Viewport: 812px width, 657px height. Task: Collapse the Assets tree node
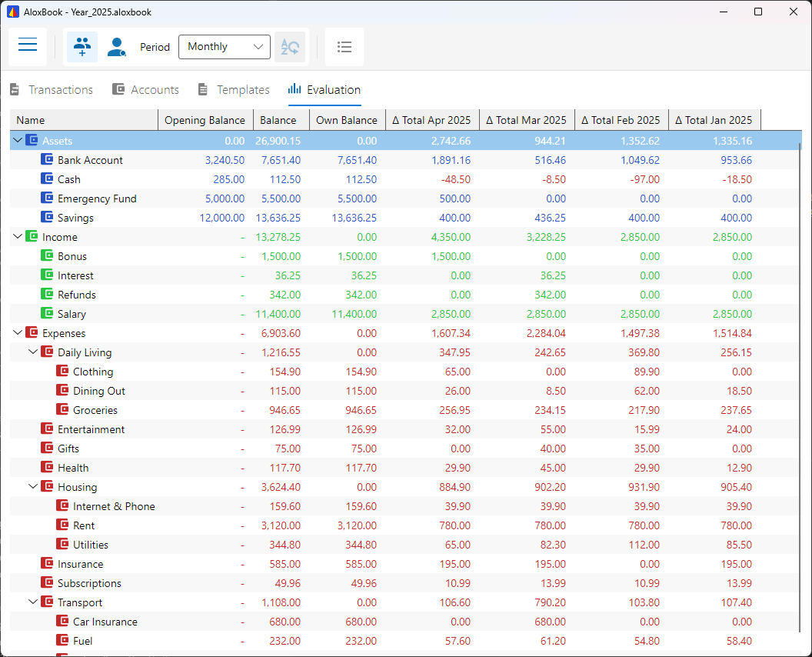tap(18, 140)
